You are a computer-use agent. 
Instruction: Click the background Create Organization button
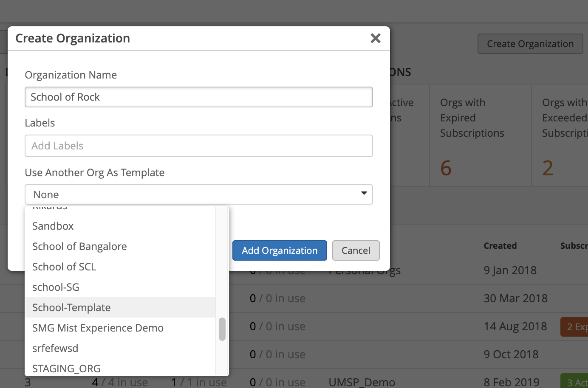tap(530, 44)
